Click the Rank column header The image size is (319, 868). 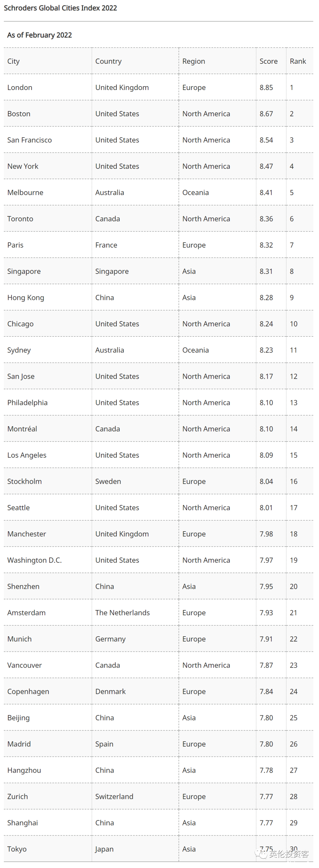[x=298, y=61]
